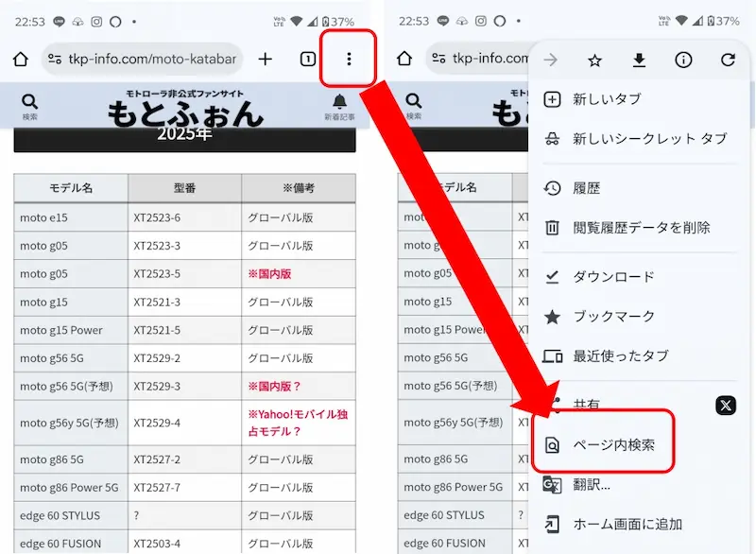
Task: Select 新しいタブ menu entry
Action: [641, 99]
